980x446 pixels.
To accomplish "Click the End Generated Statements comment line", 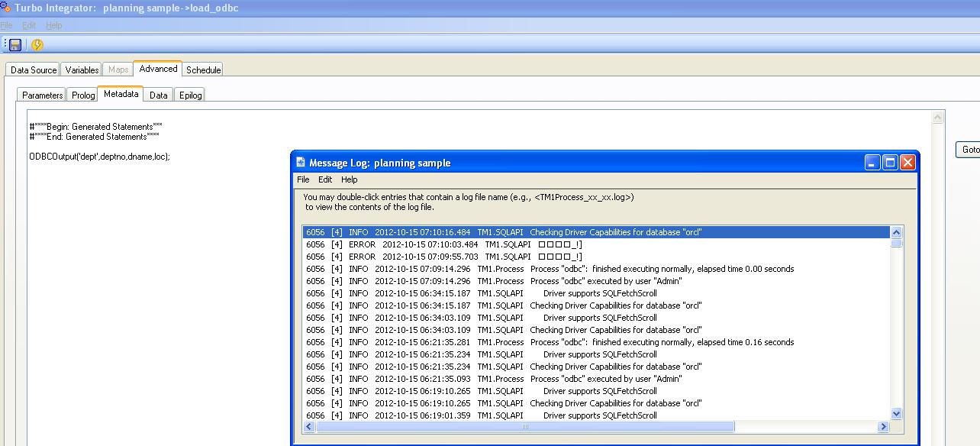I will coord(94,137).
